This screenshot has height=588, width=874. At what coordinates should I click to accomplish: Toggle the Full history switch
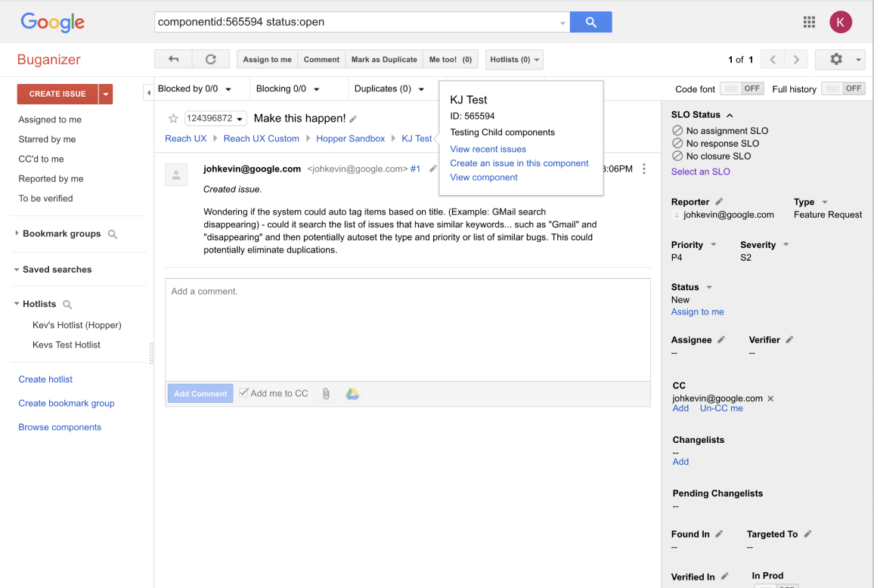click(x=842, y=88)
